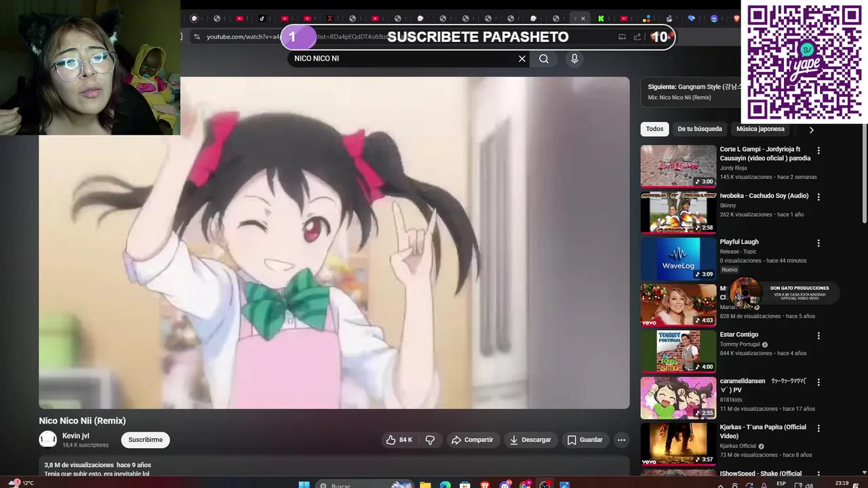The height and width of the screenshot is (488, 868).
Task: Click the Descargar button
Action: point(530,440)
